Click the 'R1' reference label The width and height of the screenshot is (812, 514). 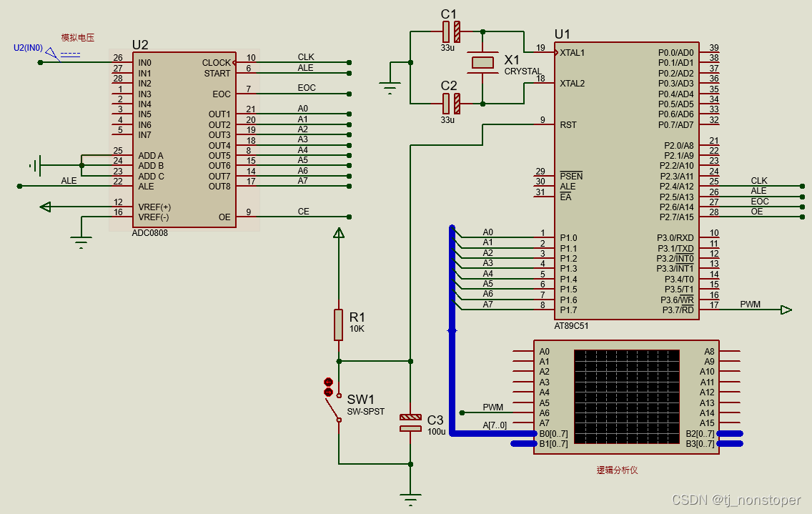pos(357,317)
